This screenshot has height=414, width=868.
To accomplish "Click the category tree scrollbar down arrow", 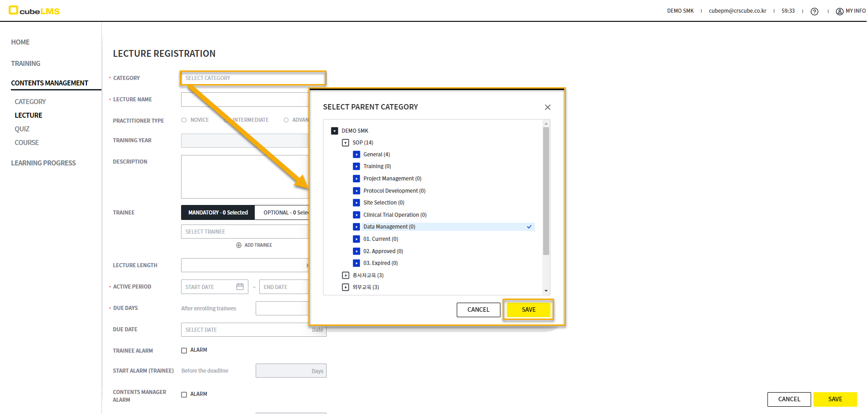I will [546, 291].
